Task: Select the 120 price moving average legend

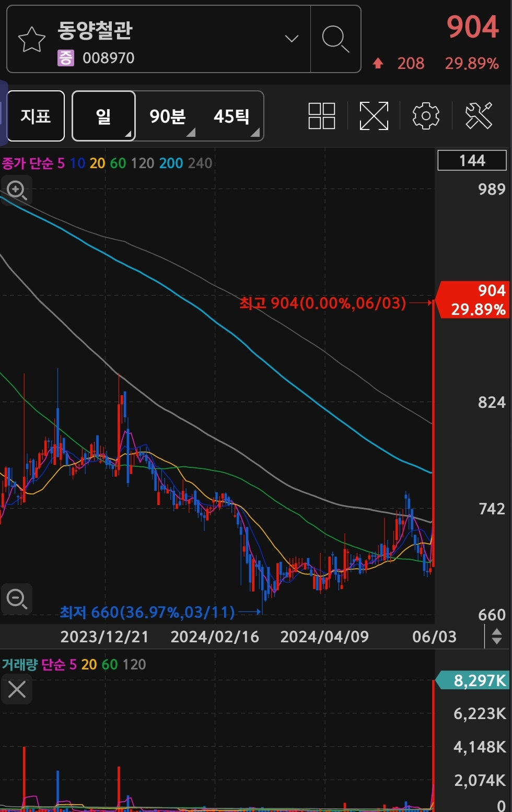Action: pos(143,163)
